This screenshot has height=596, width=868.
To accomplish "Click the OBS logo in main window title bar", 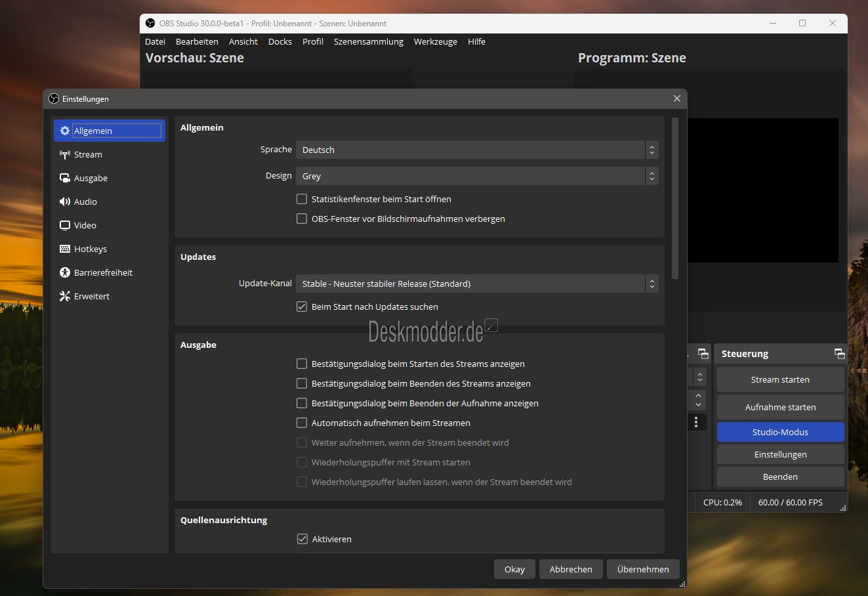I will [150, 23].
